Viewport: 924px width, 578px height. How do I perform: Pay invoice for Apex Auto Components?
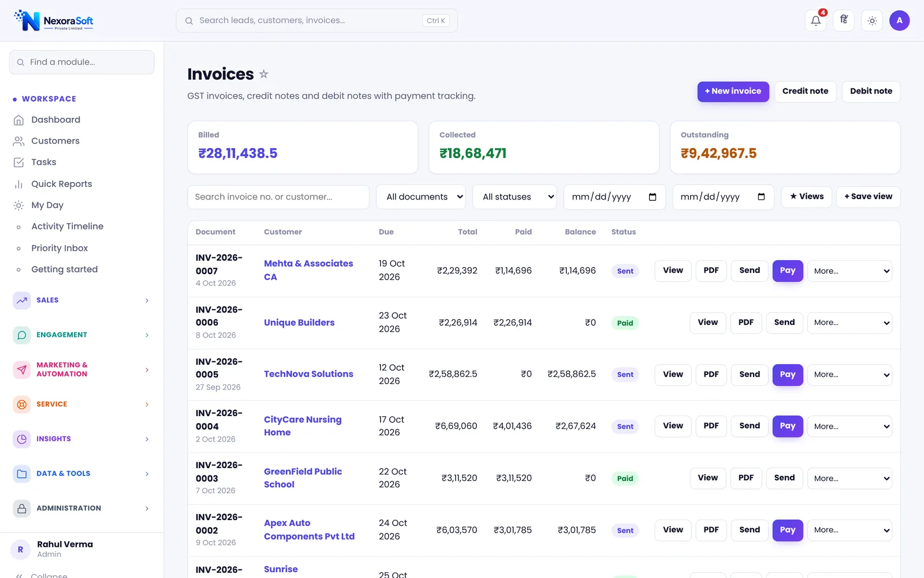pos(788,530)
